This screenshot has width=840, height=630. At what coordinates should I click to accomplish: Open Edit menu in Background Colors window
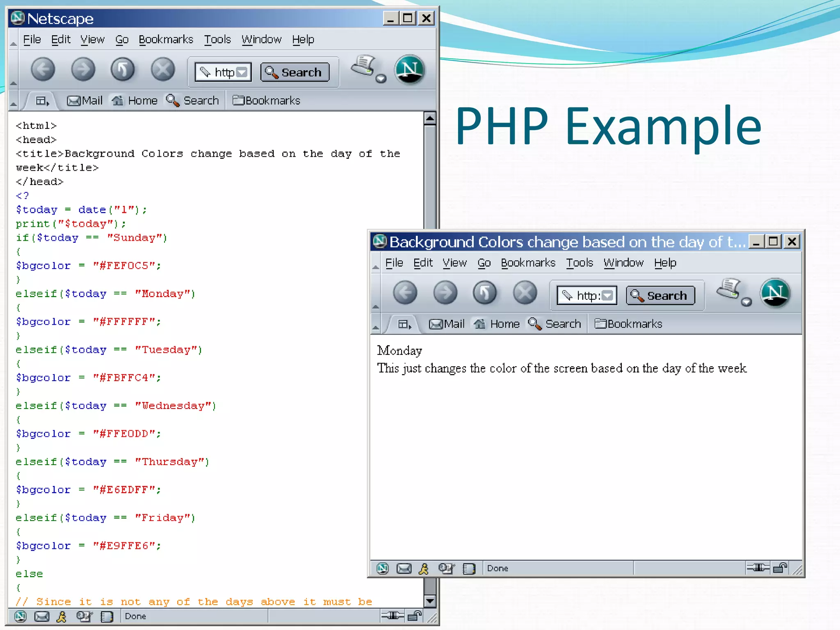coord(423,263)
